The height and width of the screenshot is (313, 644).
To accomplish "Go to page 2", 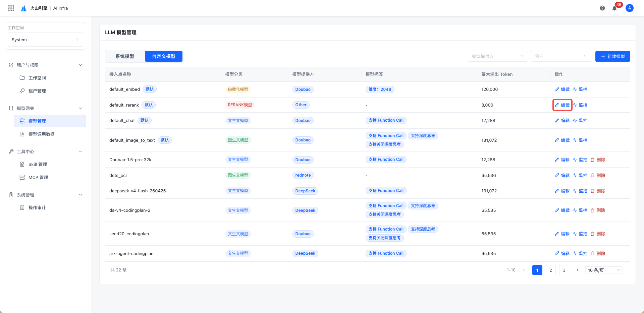I will (x=551, y=270).
